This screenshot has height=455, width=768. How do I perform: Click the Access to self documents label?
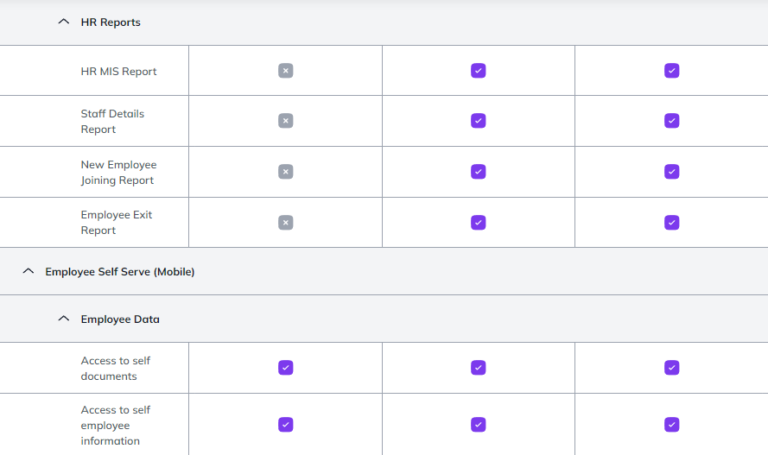tap(115, 368)
